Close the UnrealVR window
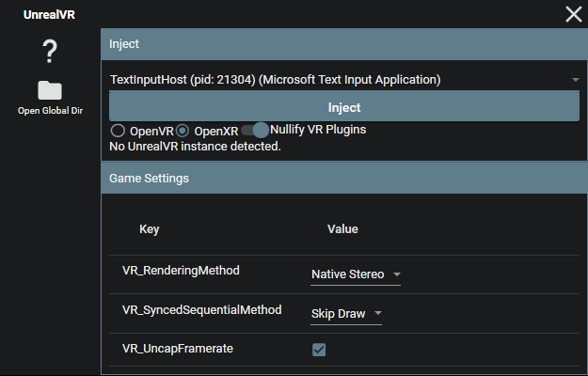Screen dimensions: 588x376 click(573, 14)
